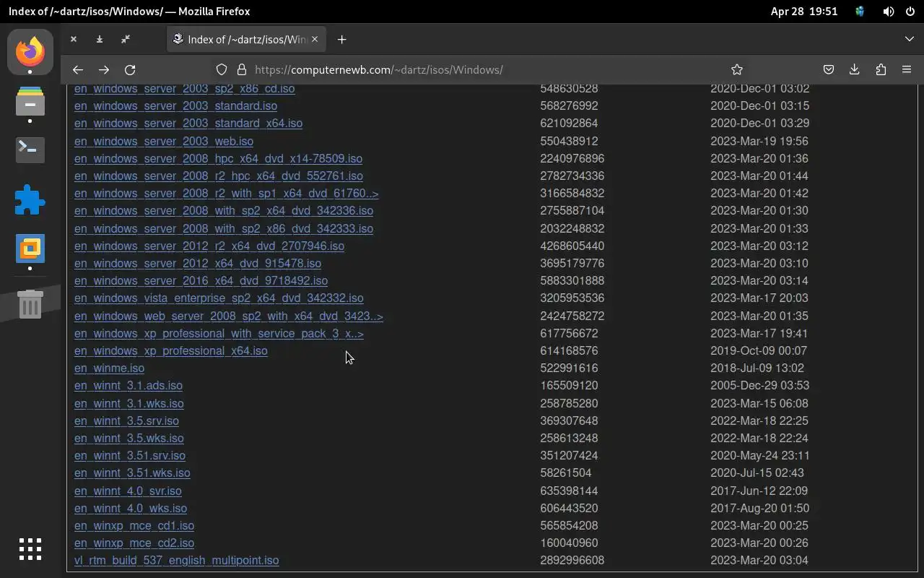
Task: Download en_windows_xp_professional_x64.iso
Action: 171,350
